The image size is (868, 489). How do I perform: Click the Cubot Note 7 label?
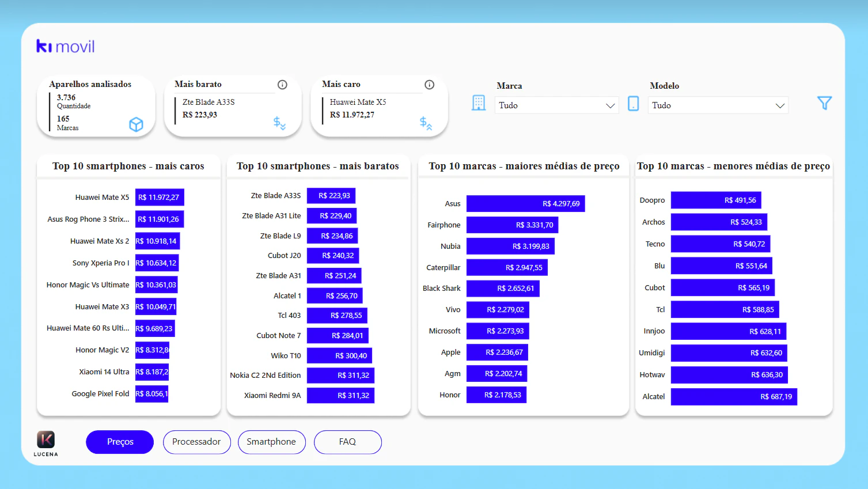(x=279, y=335)
